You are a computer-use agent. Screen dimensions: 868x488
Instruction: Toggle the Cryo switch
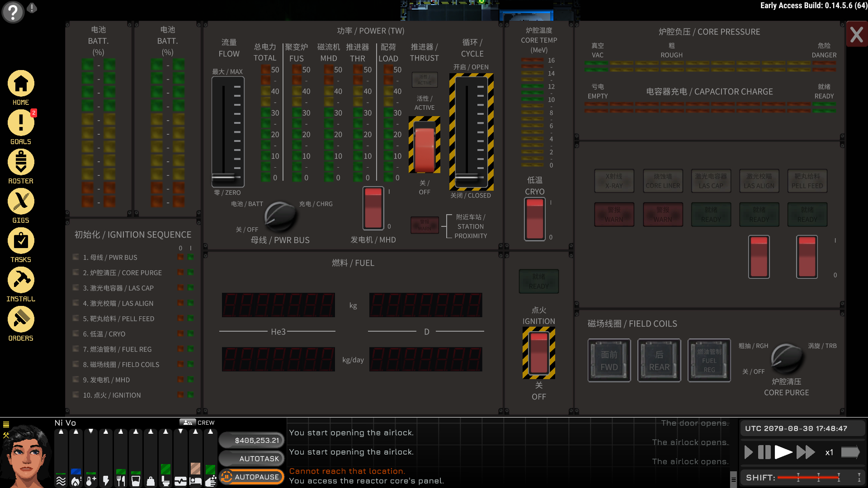pos(534,219)
